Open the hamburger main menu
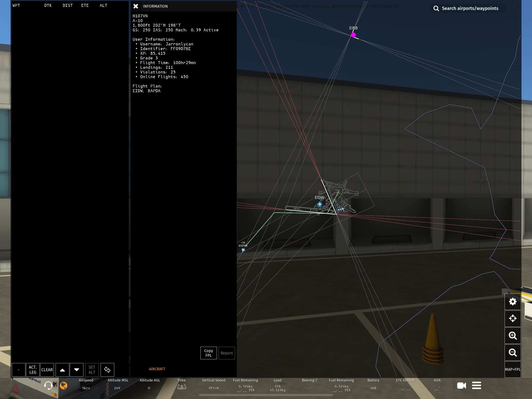The width and height of the screenshot is (532, 399). pos(477,385)
